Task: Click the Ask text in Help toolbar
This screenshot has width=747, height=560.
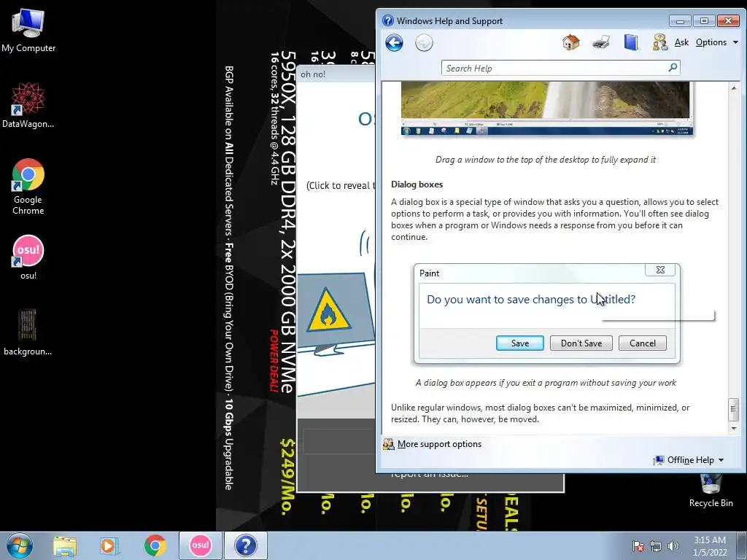Action: pyautogui.click(x=682, y=42)
